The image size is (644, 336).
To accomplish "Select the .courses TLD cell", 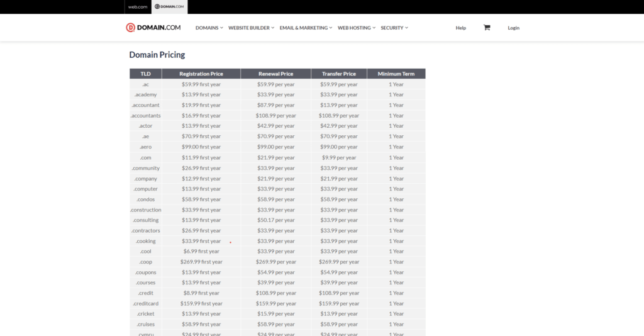I will click(x=146, y=283).
